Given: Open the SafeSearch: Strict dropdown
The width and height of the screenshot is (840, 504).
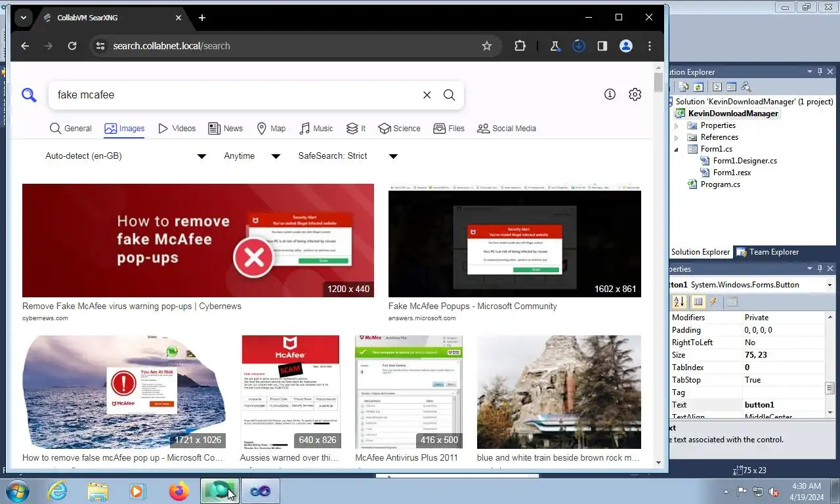Looking at the screenshot, I should (x=348, y=156).
